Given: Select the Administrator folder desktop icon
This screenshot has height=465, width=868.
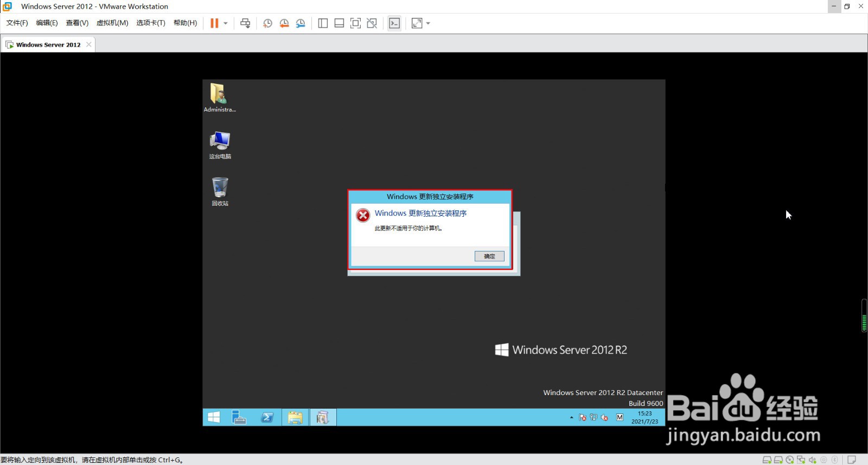Looking at the screenshot, I should [x=220, y=98].
